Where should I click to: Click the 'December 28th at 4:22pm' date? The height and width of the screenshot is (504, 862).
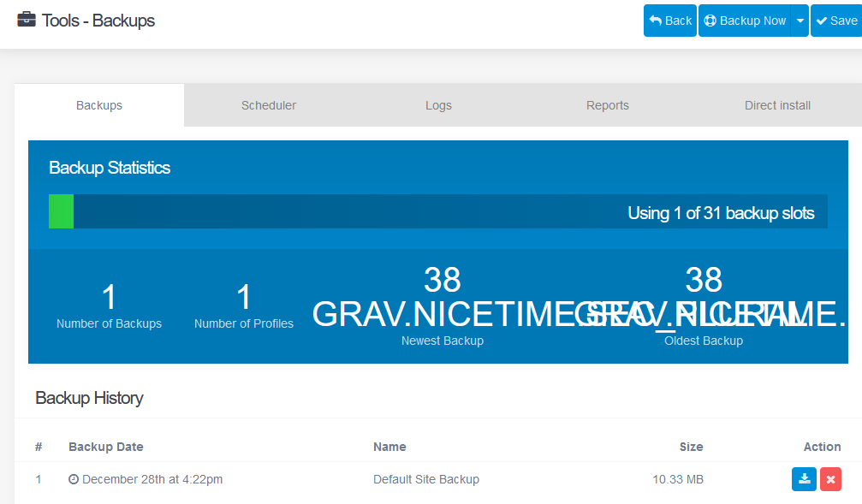[152, 479]
